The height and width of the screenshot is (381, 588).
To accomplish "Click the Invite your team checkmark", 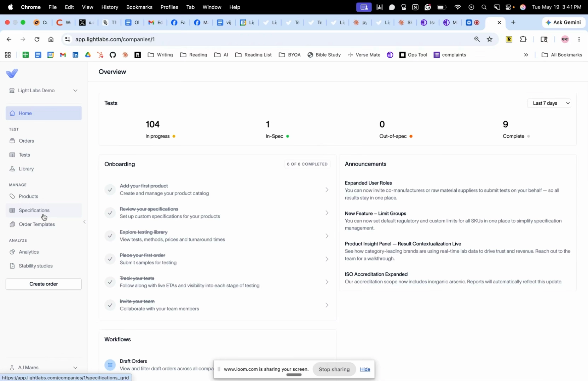I will [110, 305].
